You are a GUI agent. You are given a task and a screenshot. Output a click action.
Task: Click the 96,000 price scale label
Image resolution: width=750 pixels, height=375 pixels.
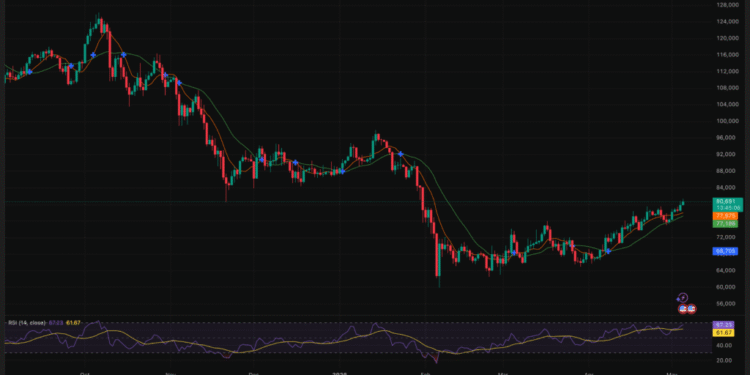[727, 138]
